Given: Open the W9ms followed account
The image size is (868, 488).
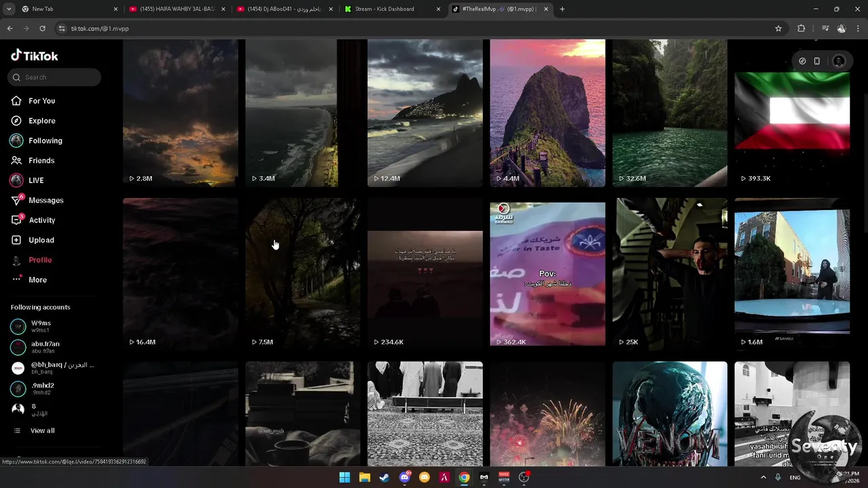Looking at the screenshot, I should click(41, 327).
